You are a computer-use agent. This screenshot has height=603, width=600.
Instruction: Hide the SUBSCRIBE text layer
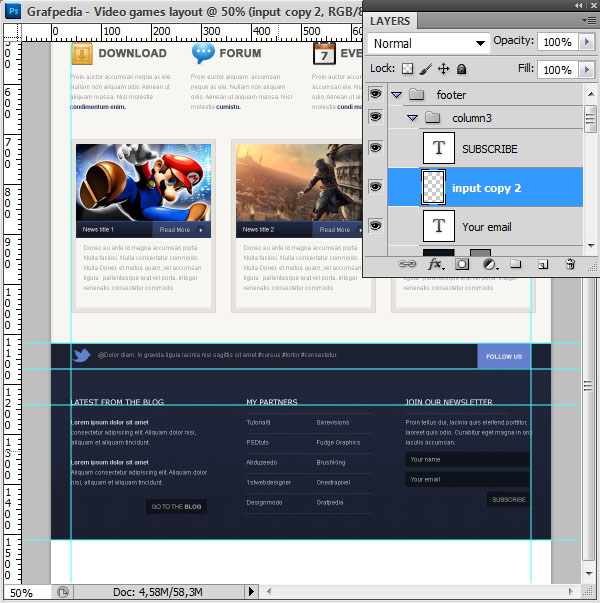(375, 148)
